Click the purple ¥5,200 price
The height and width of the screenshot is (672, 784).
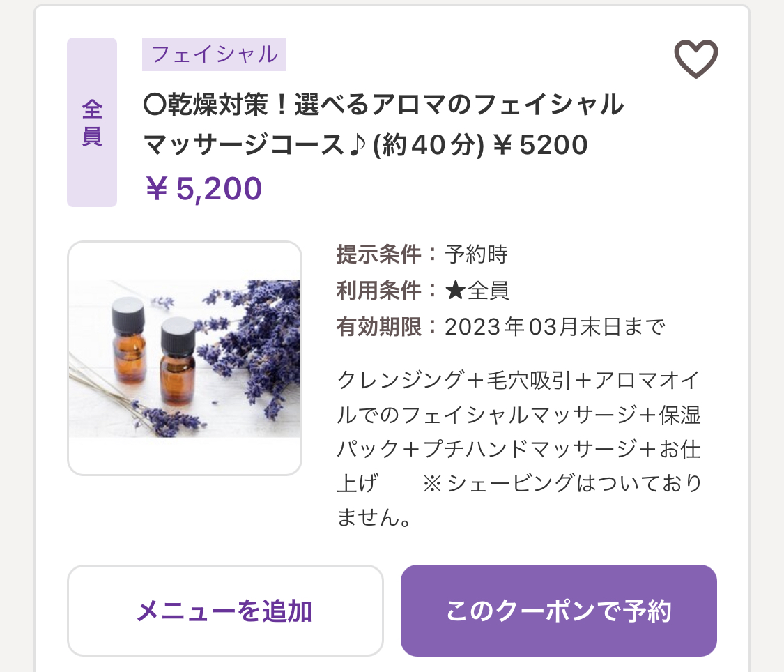click(204, 188)
